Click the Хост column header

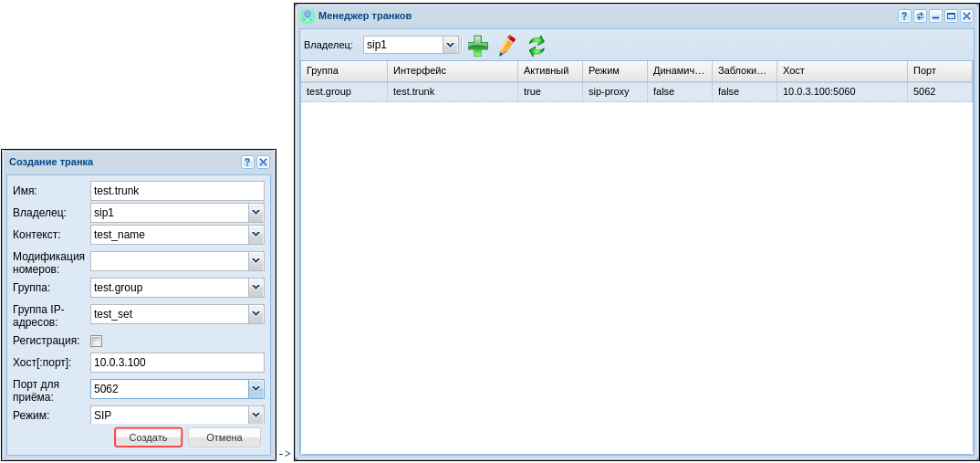point(842,70)
